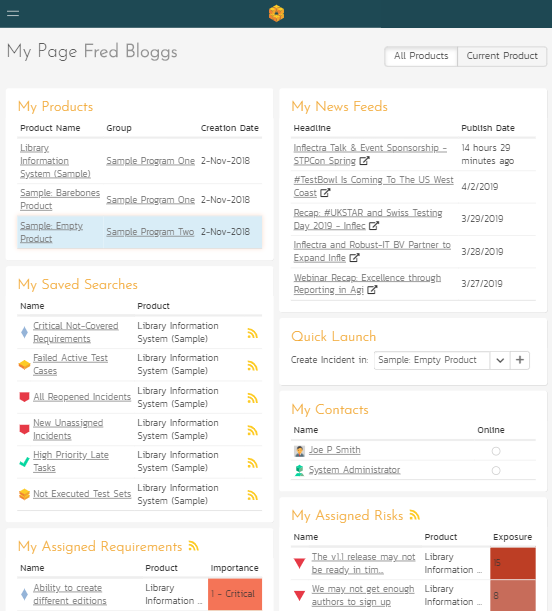Open external link icon for STPCon Spring headline
The image size is (552, 611).
[x=364, y=161]
